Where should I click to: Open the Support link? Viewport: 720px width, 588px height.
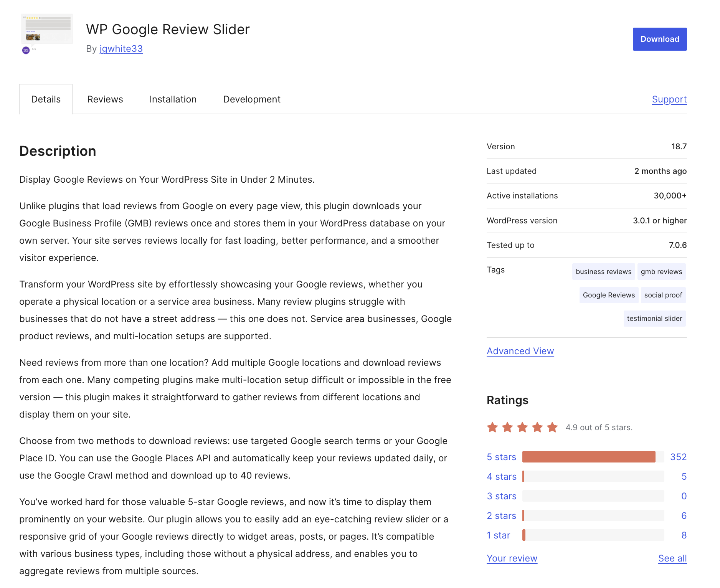(x=669, y=99)
